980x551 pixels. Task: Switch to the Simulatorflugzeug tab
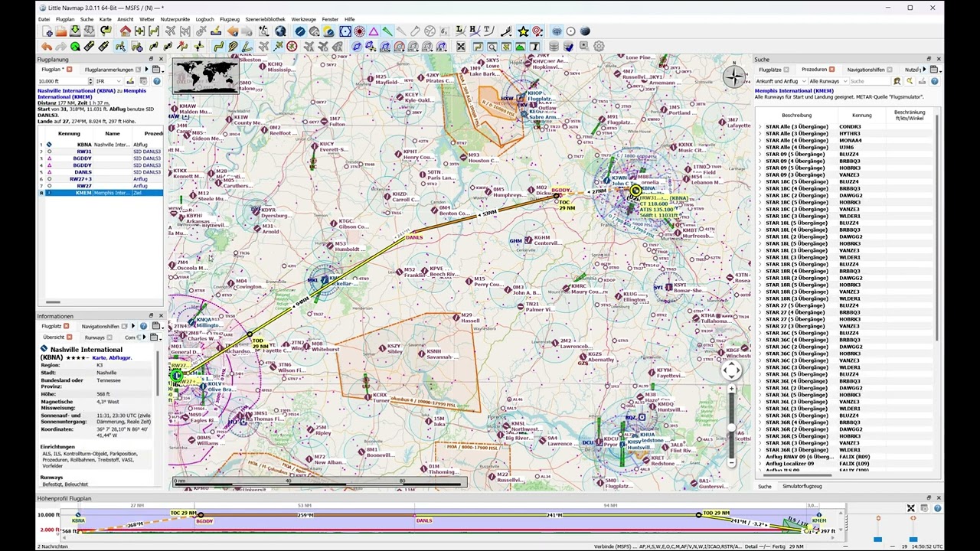(x=802, y=486)
